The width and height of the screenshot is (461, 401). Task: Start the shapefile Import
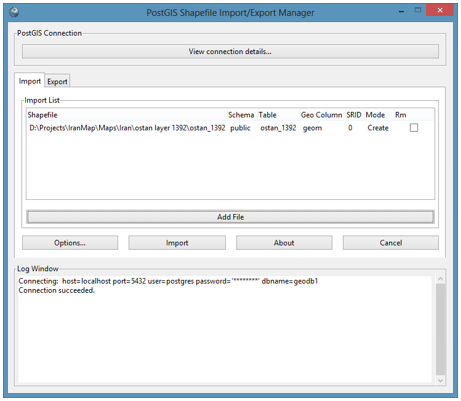click(177, 243)
